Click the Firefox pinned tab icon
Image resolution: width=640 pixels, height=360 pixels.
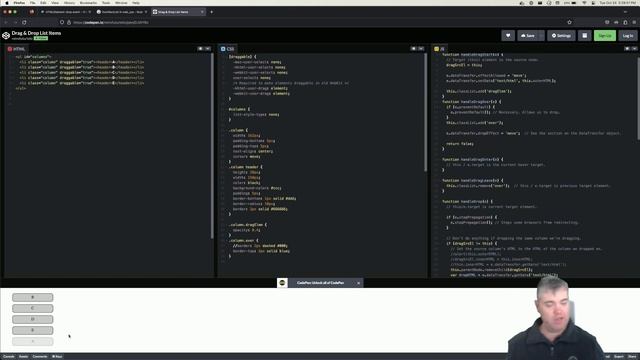32,12
